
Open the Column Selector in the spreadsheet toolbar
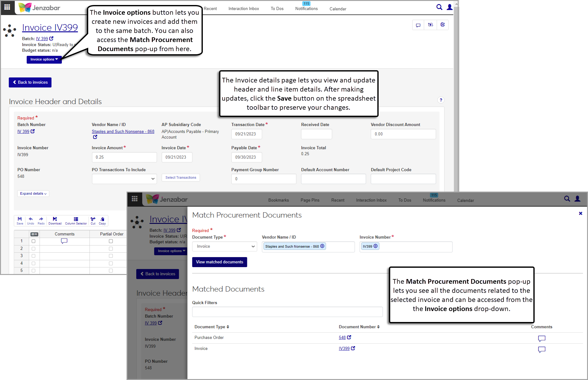click(x=76, y=221)
